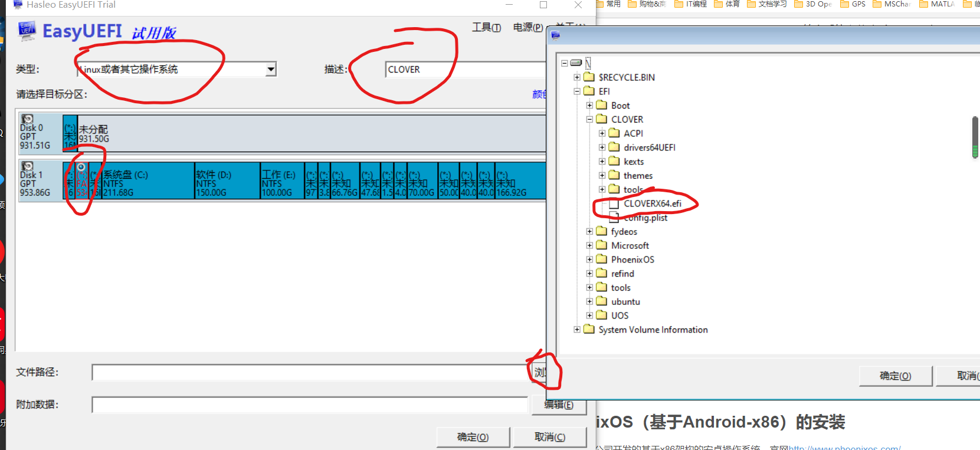Select the 系统盘 (C:) partition
980x450 pixels.
(x=148, y=181)
